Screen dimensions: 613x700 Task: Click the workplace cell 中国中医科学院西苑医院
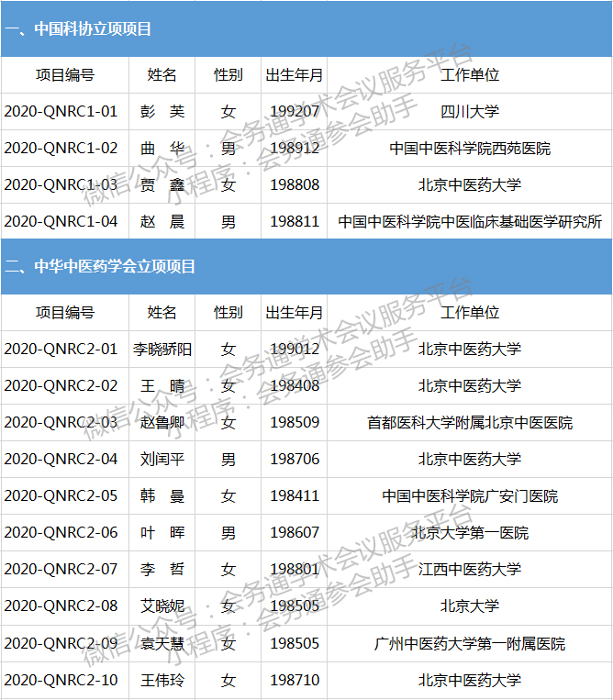[470, 148]
